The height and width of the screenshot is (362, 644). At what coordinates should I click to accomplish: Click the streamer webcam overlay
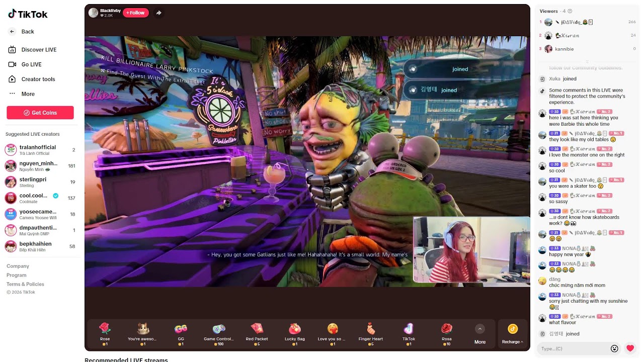[471, 250]
